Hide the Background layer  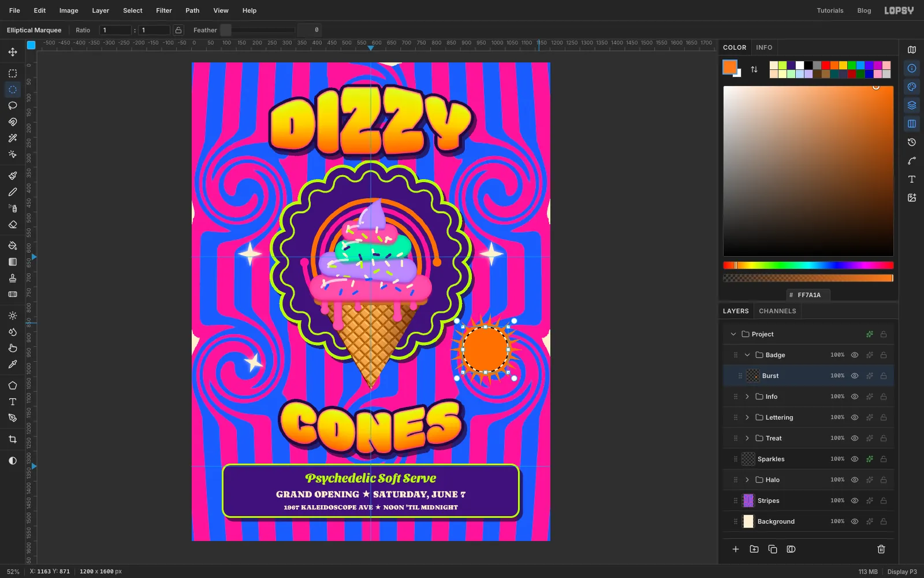[855, 521]
